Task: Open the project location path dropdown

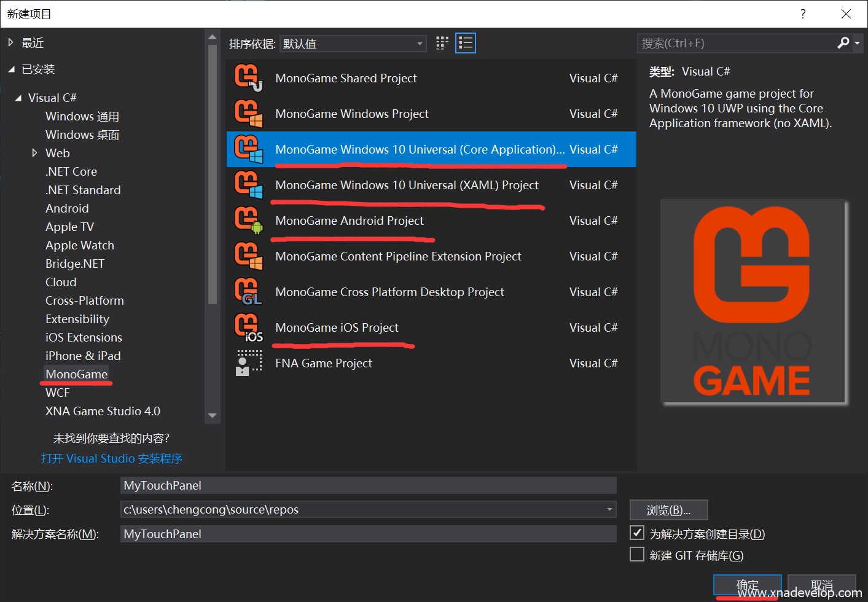Action: 609,509
